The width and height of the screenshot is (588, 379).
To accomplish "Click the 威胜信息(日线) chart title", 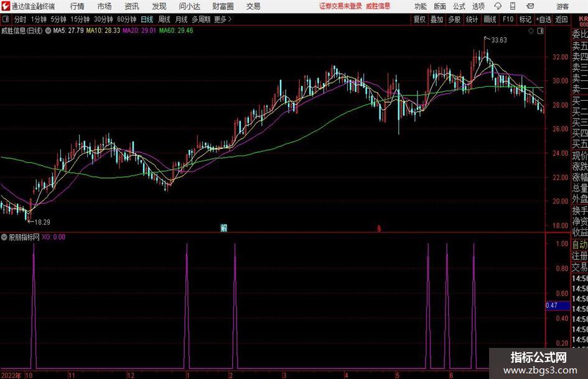I will [x=22, y=30].
